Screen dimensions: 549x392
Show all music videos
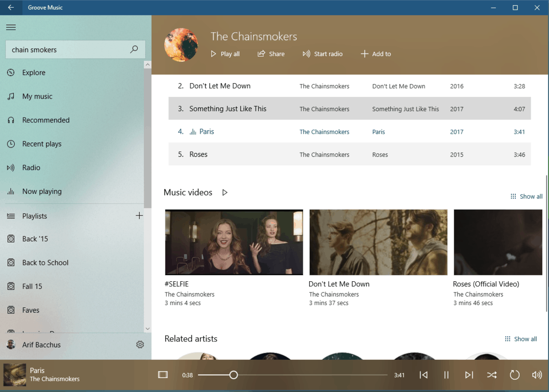click(527, 197)
